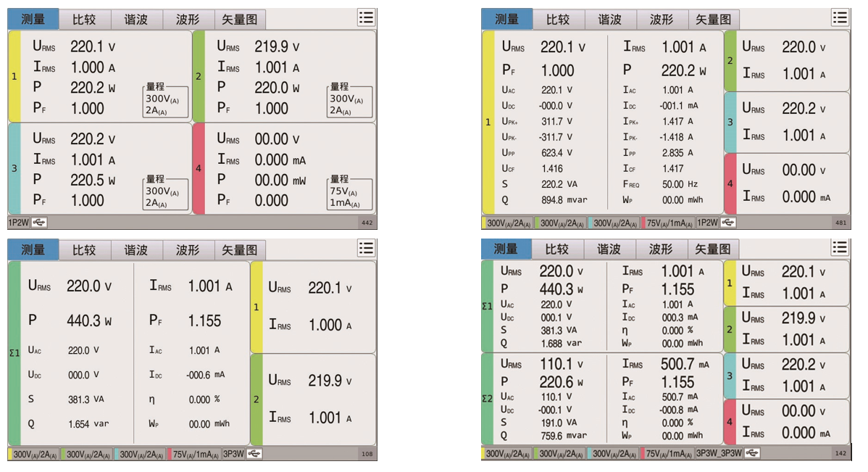This screenshot has width=868, height=472.
Task: Click the IPP value 2.835 A on screen 481
Action: click(679, 153)
